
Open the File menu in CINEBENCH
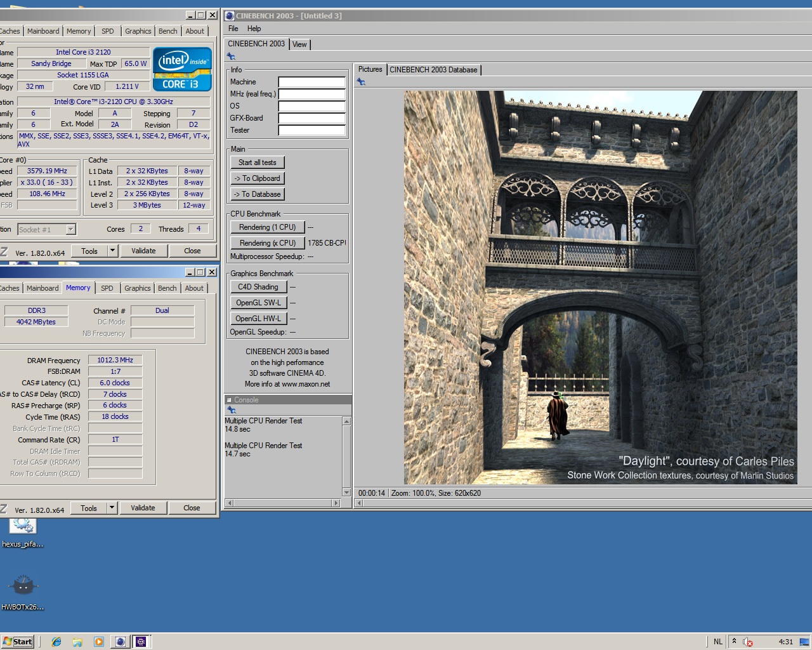tap(233, 29)
